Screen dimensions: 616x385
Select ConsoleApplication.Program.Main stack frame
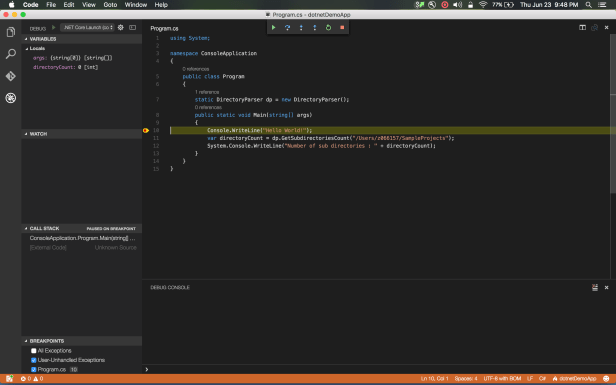(x=82, y=238)
